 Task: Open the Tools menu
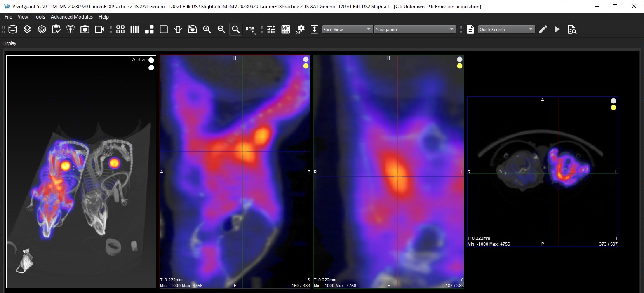click(39, 17)
